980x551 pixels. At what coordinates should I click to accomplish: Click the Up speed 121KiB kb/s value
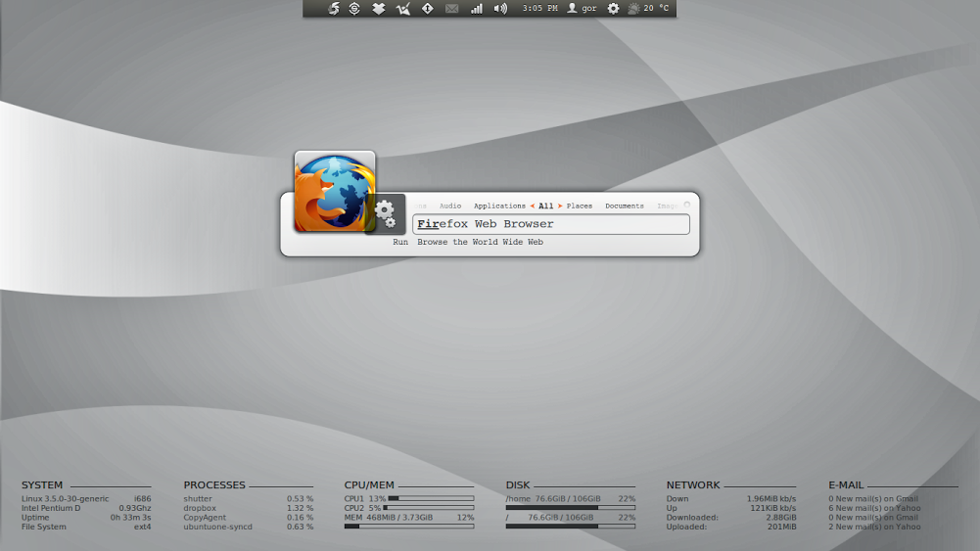[x=773, y=508]
